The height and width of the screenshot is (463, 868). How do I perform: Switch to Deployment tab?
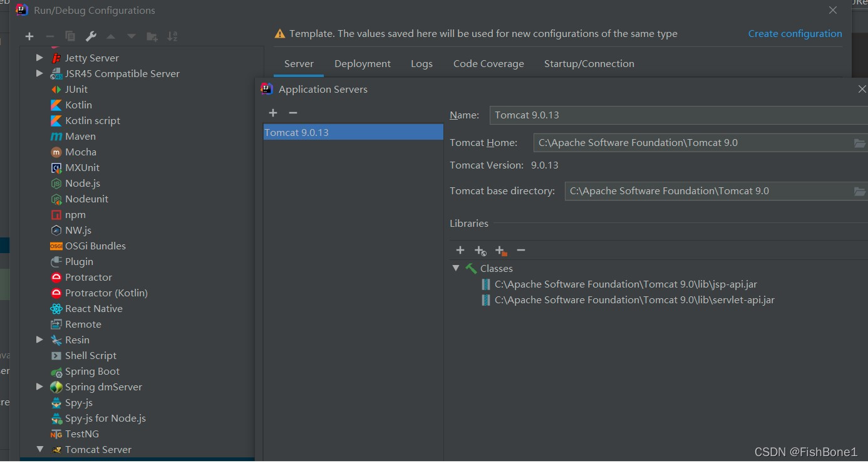coord(363,64)
